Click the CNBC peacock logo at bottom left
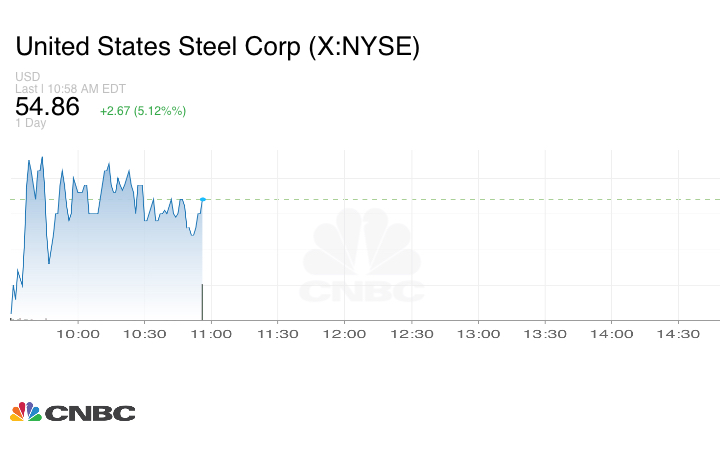 (72, 412)
